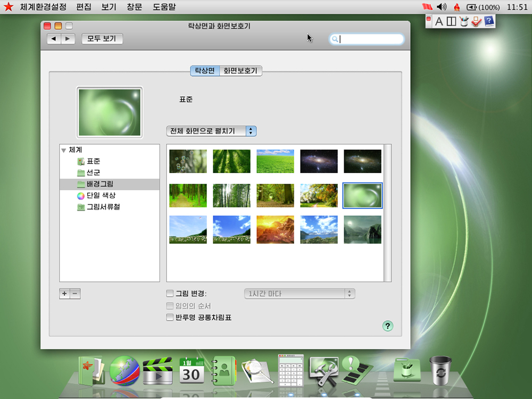Viewport: 532px width, 399px height.
Task: Choose the lake and clouds wallpaper
Action: pos(319,230)
